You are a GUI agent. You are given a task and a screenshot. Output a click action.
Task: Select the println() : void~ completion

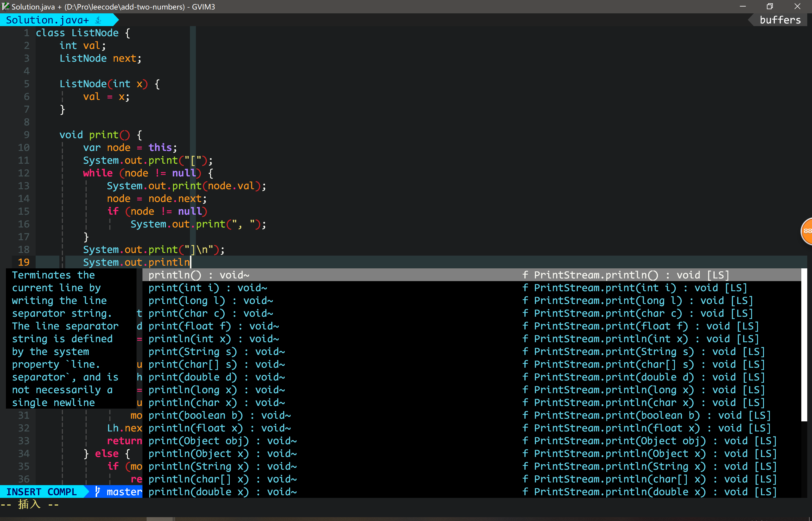472,275
